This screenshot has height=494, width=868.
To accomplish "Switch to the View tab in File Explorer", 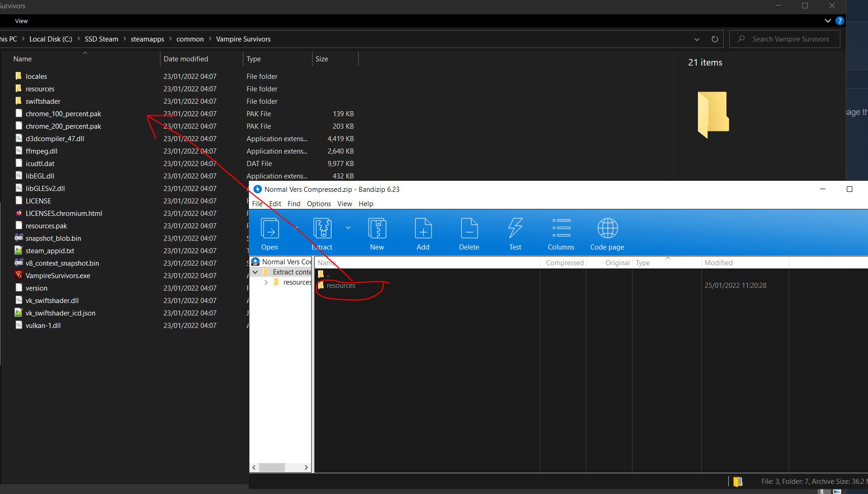I will point(21,21).
